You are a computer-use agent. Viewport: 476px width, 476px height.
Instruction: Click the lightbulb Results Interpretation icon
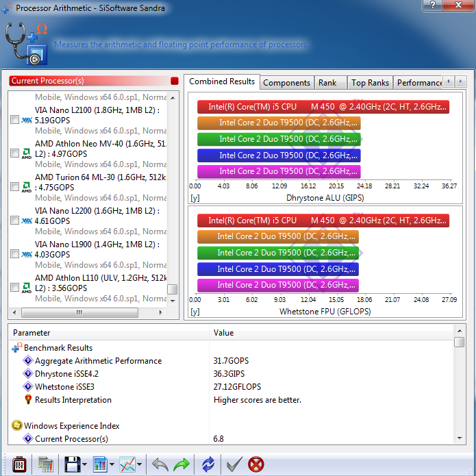click(x=28, y=399)
